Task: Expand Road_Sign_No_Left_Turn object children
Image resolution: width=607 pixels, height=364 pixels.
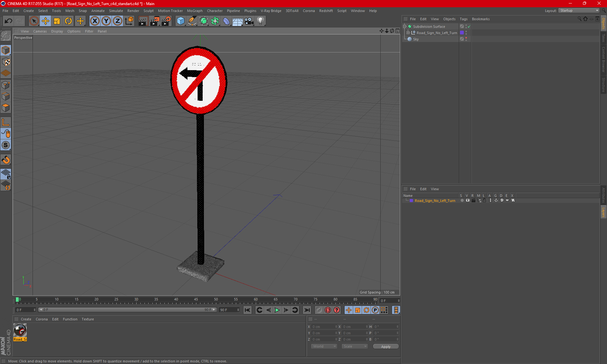Action: click(x=408, y=33)
